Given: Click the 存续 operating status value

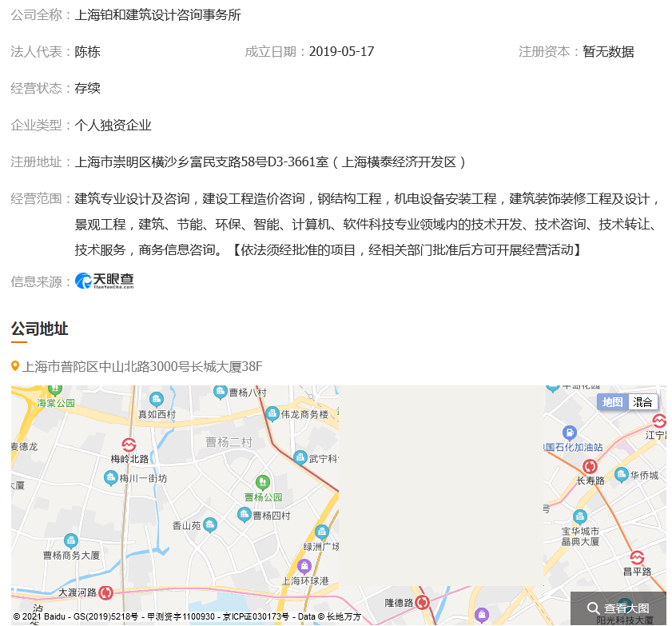Looking at the screenshot, I should tap(87, 88).
